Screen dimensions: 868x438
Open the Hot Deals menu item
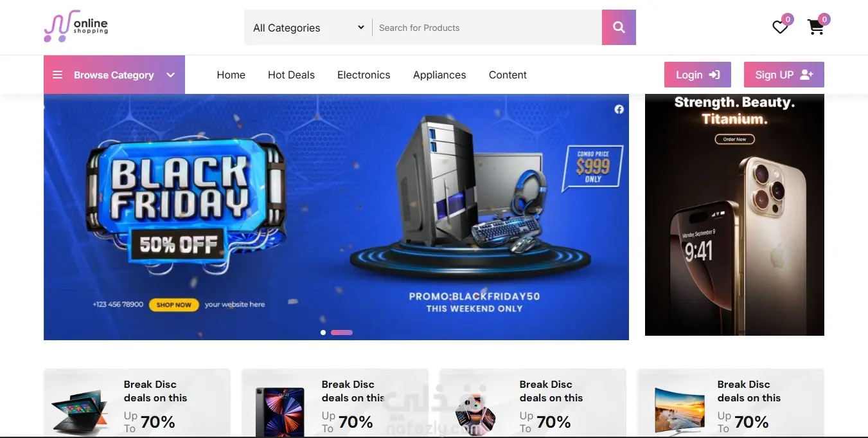point(291,75)
